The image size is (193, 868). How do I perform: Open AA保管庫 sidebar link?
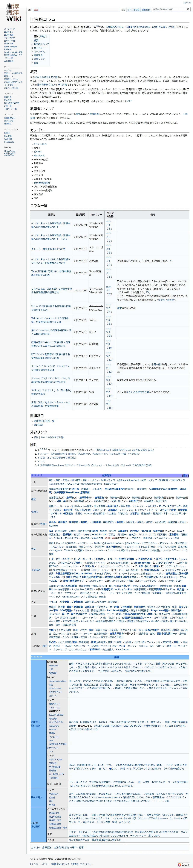(x=8, y=139)
